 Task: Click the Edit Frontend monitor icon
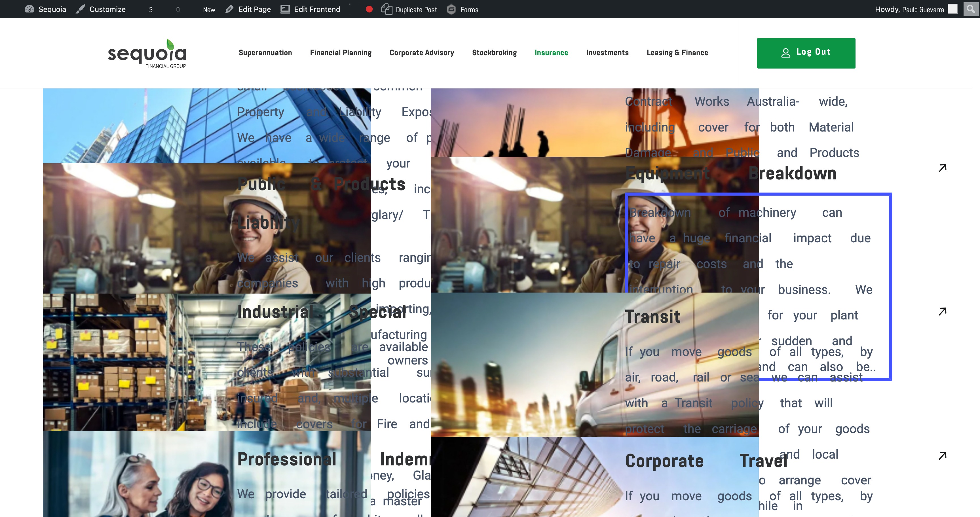pyautogui.click(x=285, y=9)
